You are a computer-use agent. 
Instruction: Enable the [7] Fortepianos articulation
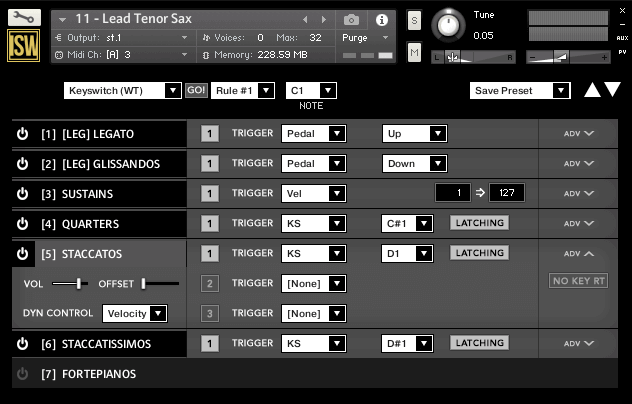tap(23, 374)
